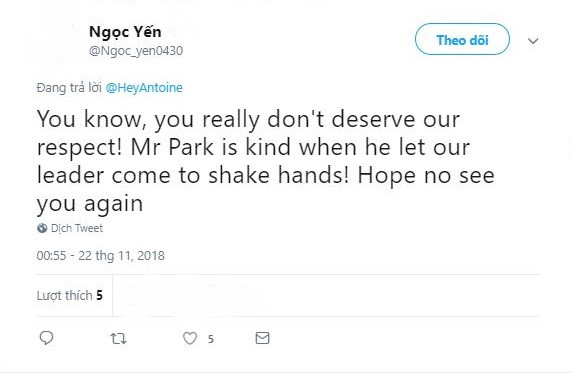Retweet this tweet using the arrows icon

tap(119, 339)
